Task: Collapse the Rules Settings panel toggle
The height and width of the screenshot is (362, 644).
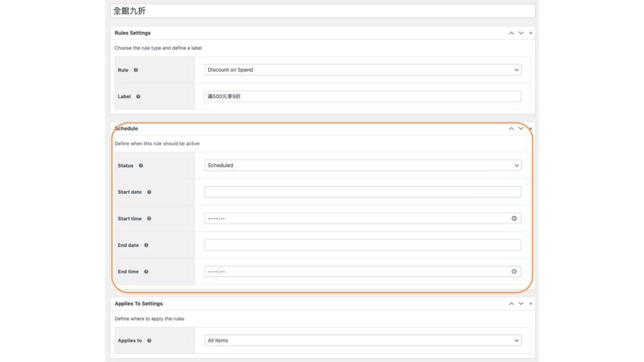Action: [530, 33]
